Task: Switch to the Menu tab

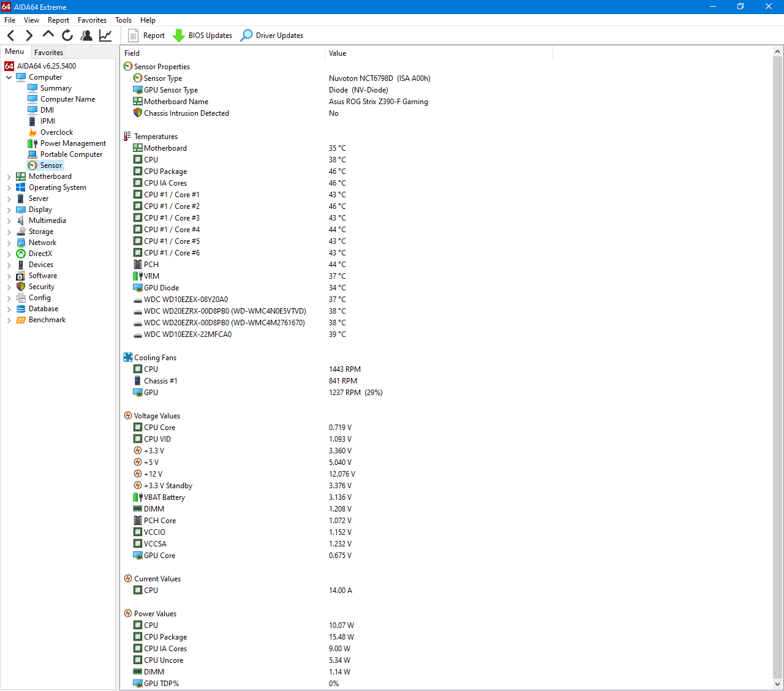Action: 15,51
